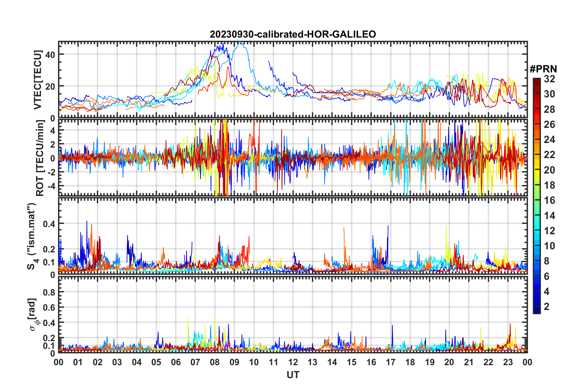Click UT axis hour tick 19
Image resolution: width=586 pixels, height=392 pixels.
(430, 362)
